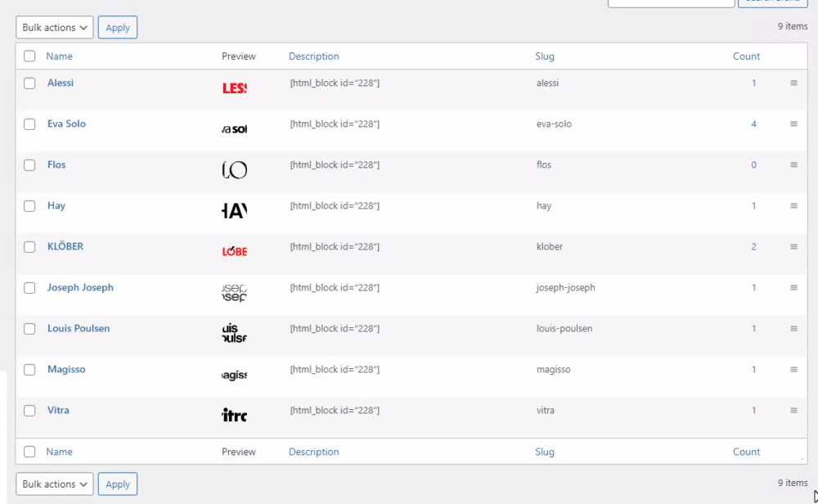Sort by the Description column header
The image size is (818, 504).
click(x=313, y=56)
